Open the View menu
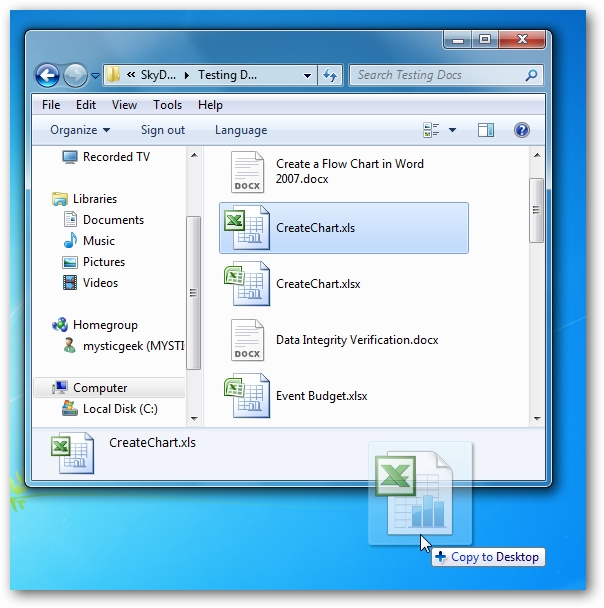 124,105
